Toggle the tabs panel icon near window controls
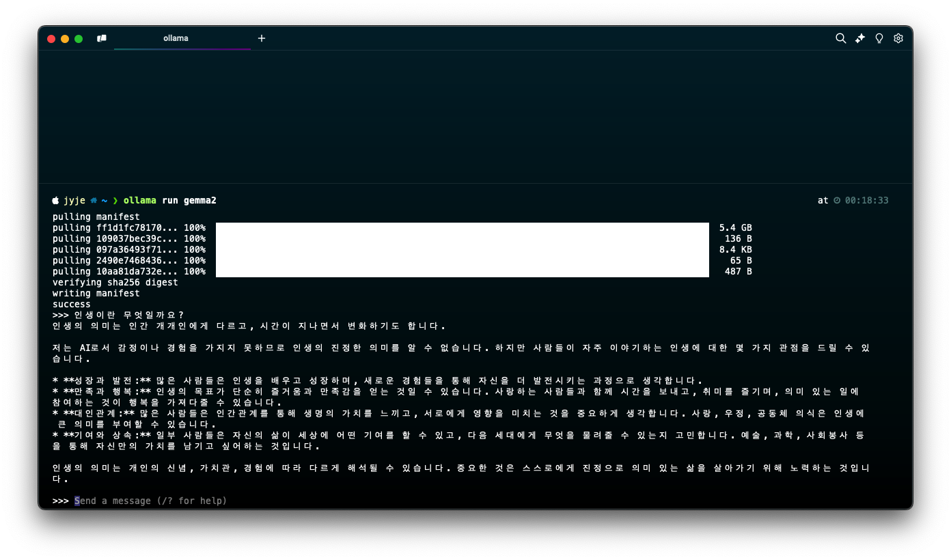This screenshot has width=951, height=560. 102,38
